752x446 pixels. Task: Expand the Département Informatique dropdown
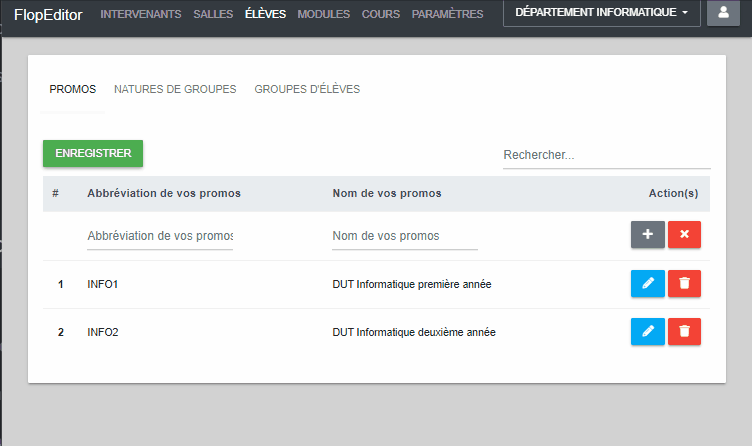pos(601,14)
